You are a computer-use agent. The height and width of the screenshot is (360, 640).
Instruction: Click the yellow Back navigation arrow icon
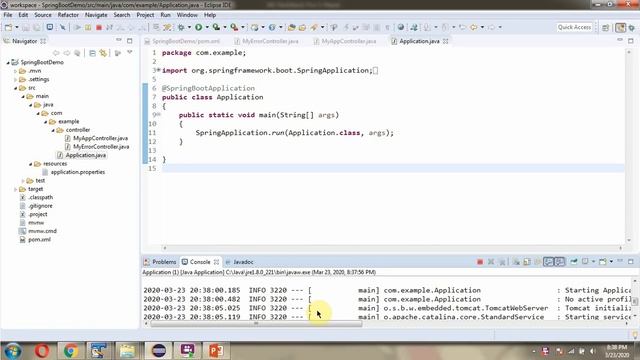473,27
